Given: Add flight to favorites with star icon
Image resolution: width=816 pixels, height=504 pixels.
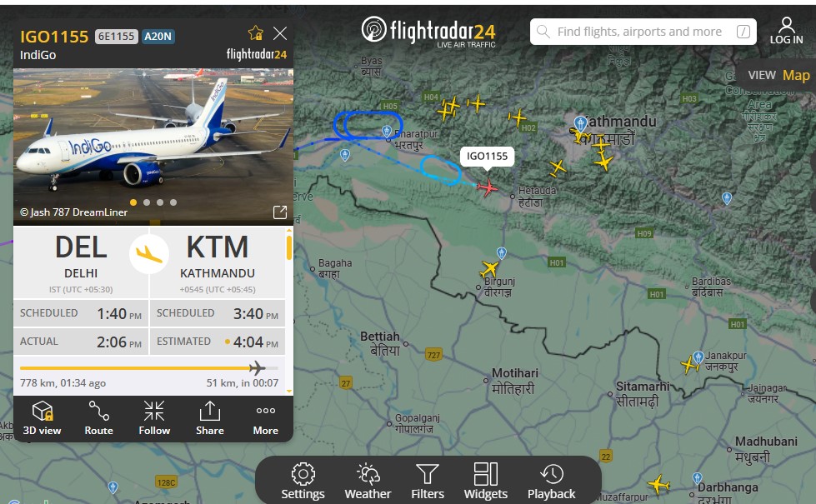Looking at the screenshot, I should (x=256, y=33).
